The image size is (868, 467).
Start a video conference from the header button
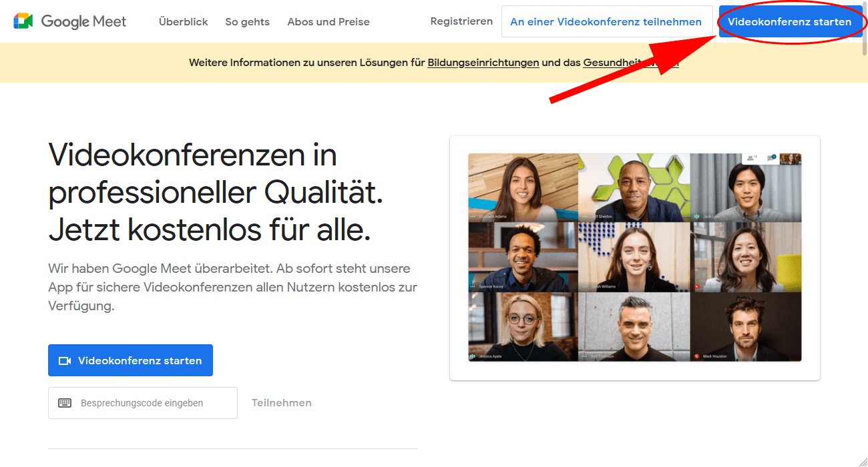(790, 22)
